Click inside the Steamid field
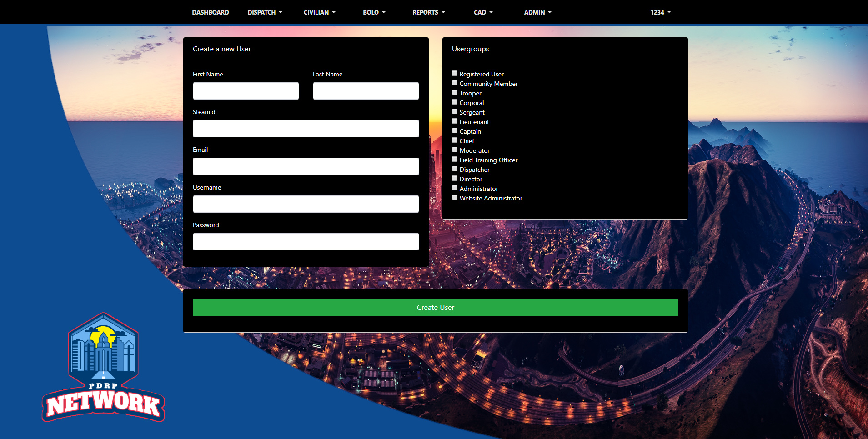The width and height of the screenshot is (868, 439). pyautogui.click(x=306, y=129)
